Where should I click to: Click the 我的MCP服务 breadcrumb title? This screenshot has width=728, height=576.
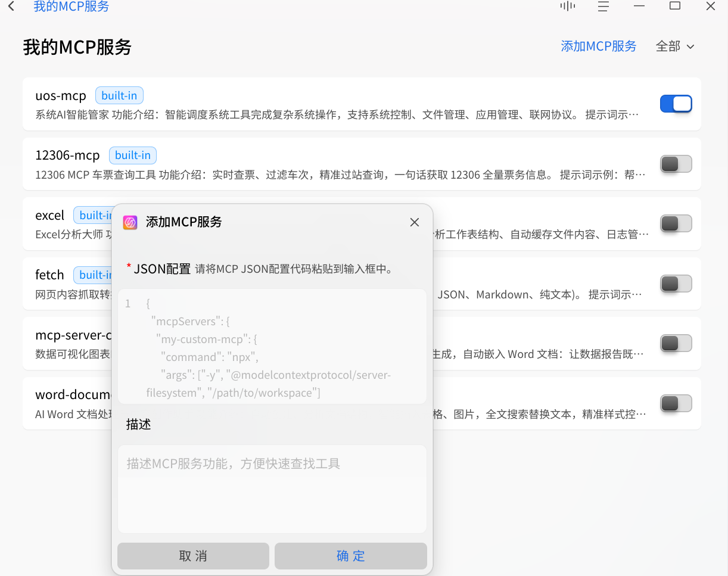point(71,7)
